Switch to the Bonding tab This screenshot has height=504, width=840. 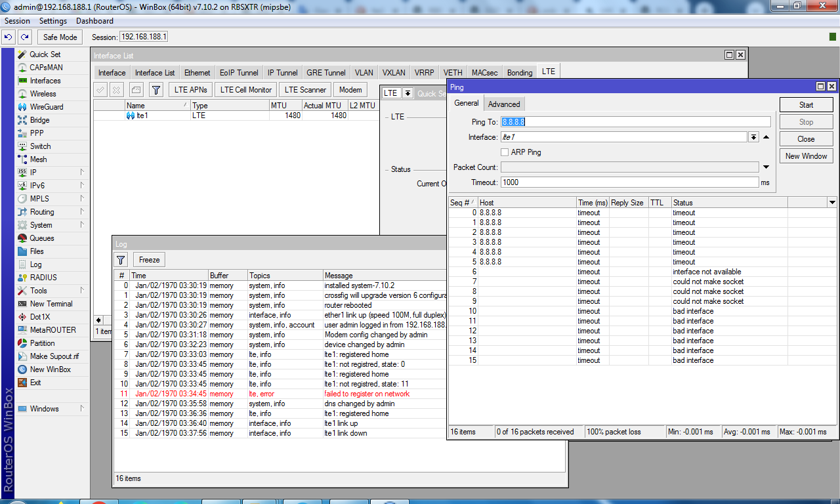(x=520, y=73)
